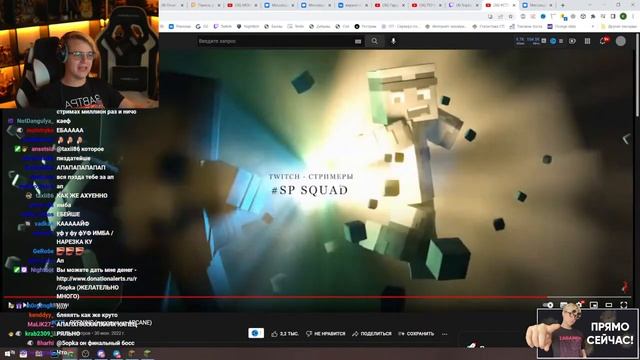
Task: Open the YouTube apps grid
Action: [587, 41]
